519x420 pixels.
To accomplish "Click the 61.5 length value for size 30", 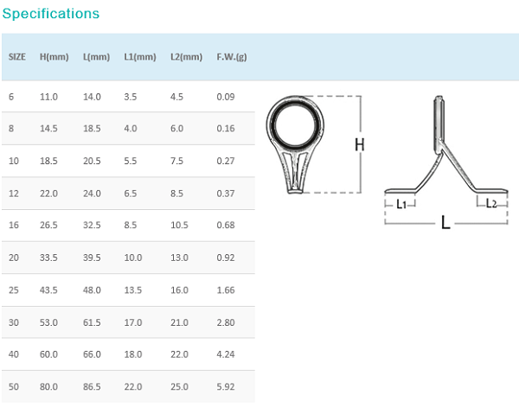I will point(92,322).
